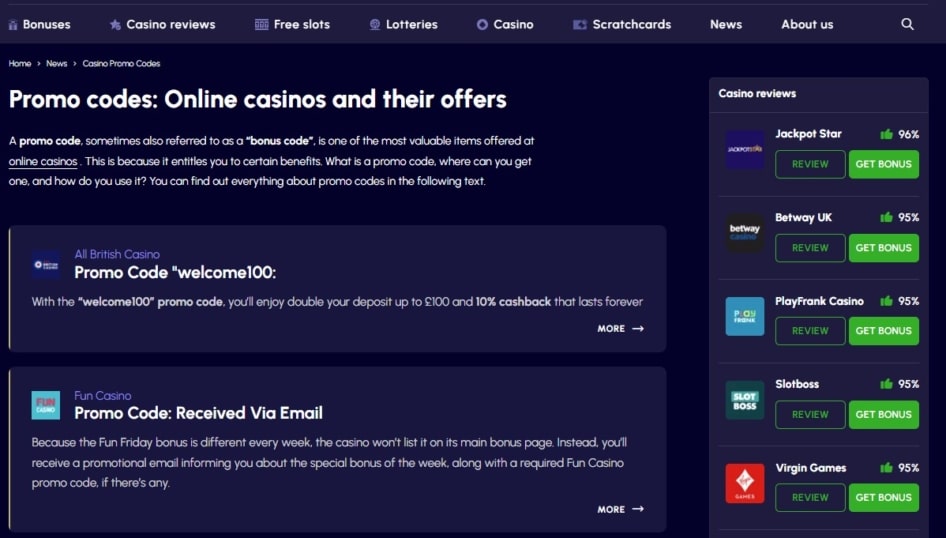Click the Virgin Games logo

(x=745, y=483)
